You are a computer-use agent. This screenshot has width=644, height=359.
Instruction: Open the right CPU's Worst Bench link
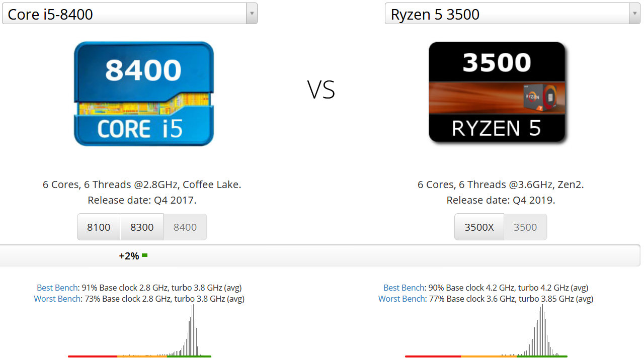401,298
